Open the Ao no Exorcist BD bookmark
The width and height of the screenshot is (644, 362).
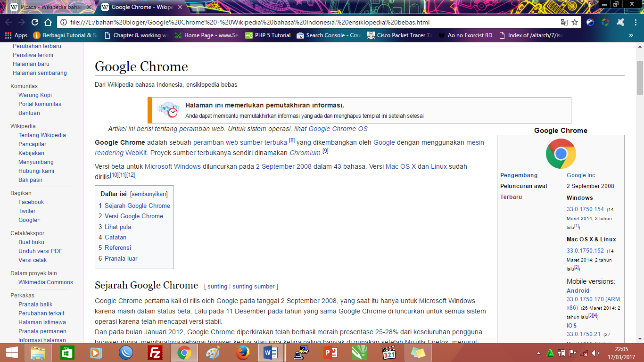pyautogui.click(x=466, y=35)
